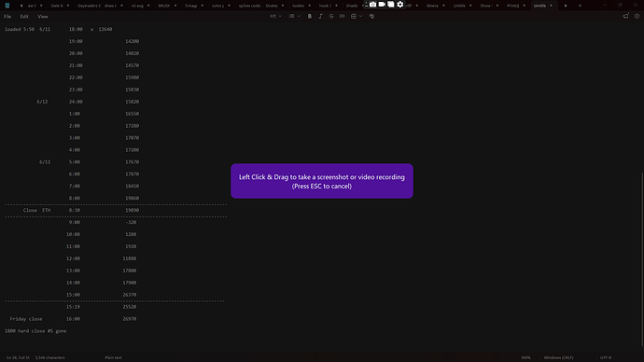Clear formatting icon in toolbar
Screen dimensions: 644x362
(x=371, y=17)
